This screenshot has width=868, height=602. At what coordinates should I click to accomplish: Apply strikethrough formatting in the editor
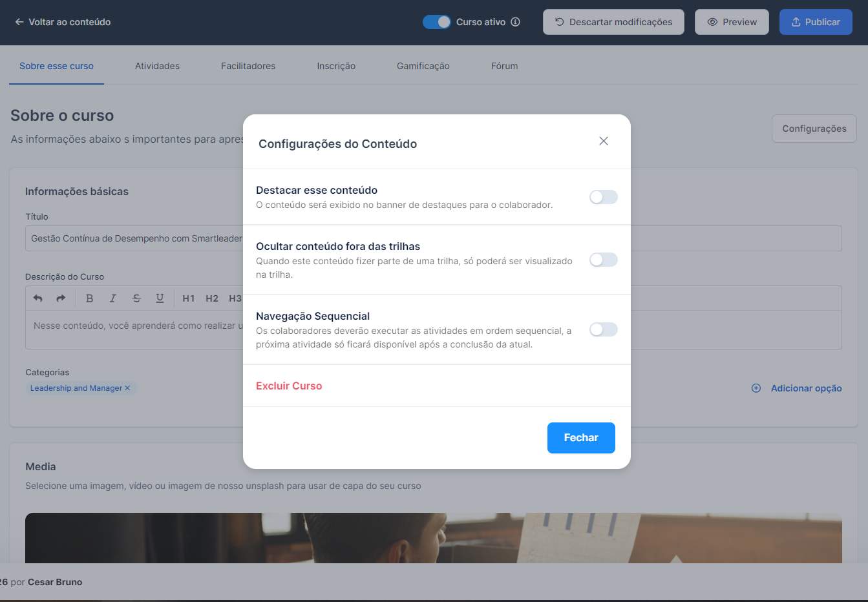pyautogui.click(x=136, y=298)
